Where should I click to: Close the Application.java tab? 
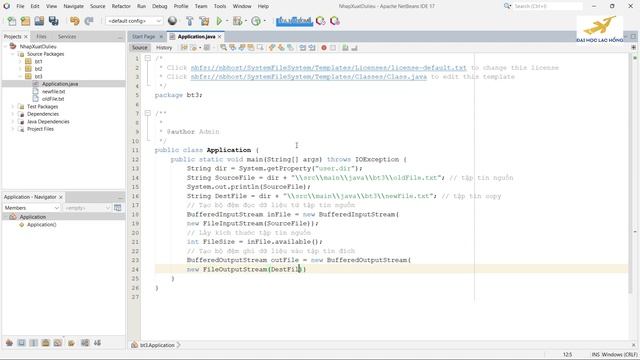(x=220, y=37)
